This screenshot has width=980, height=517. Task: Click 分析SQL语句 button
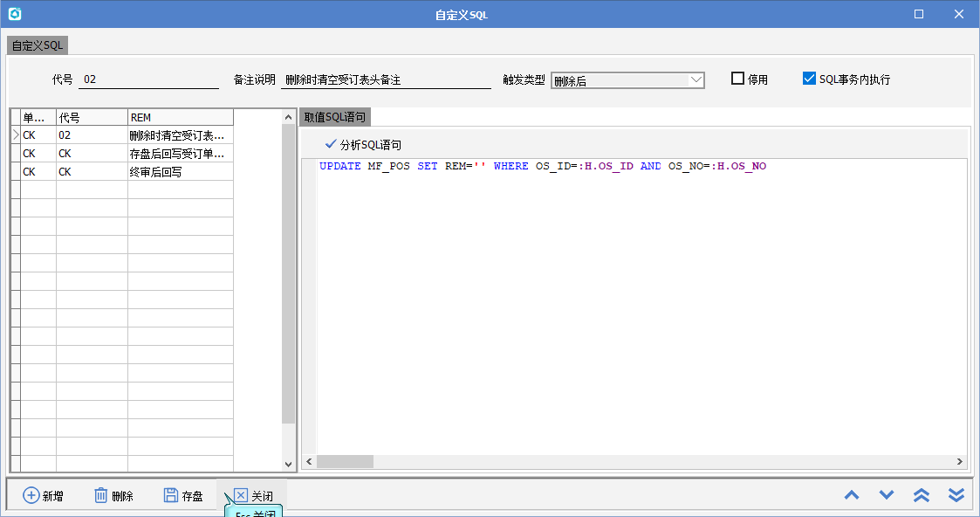[363, 145]
